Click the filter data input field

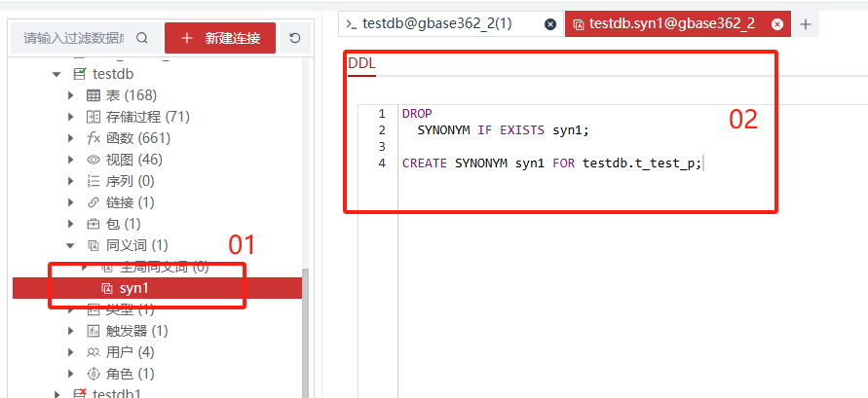tap(74, 38)
